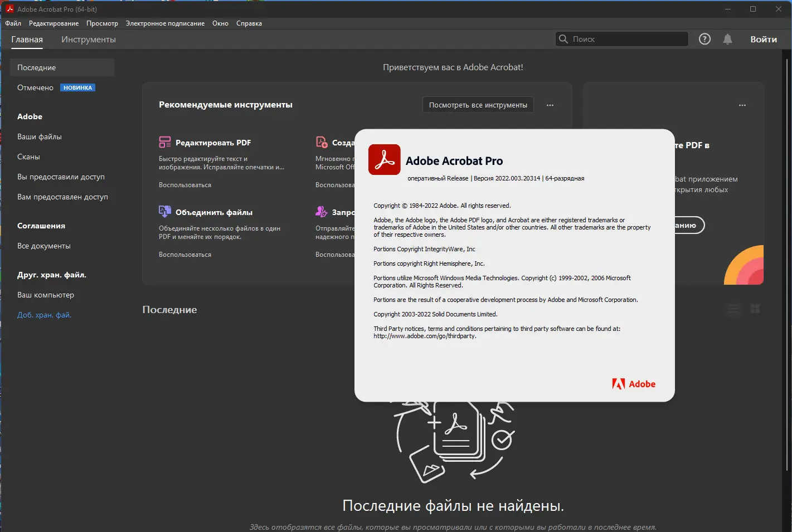Open Сканы in the sidebar
The image size is (792, 532).
[28, 157]
